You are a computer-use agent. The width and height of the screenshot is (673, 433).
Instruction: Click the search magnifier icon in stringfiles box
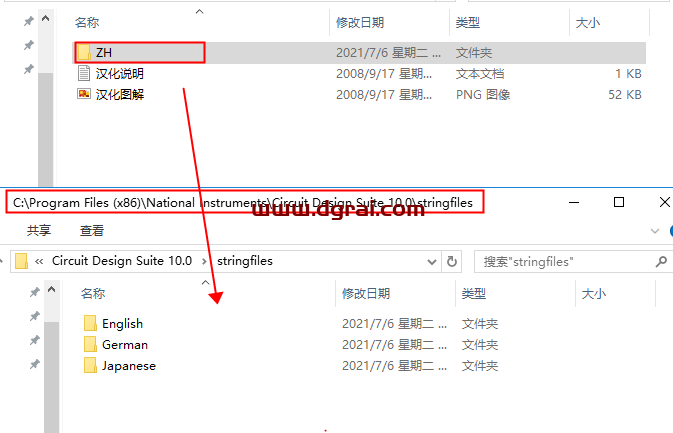pyautogui.click(x=661, y=261)
